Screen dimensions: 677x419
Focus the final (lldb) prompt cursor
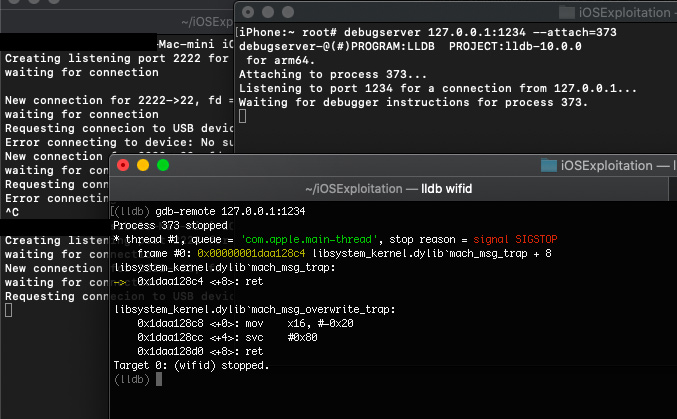pos(157,380)
